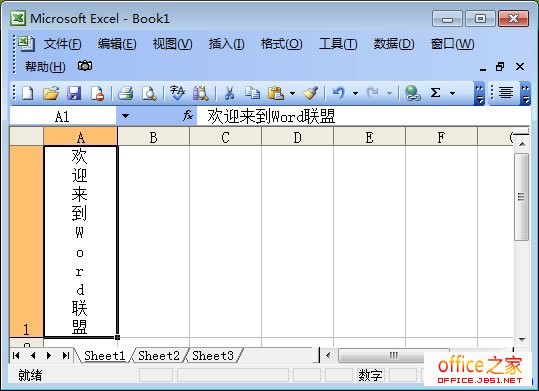Screen dimensions: 539x391
Task: Switch to the Sheet2 tab
Action: pos(159,356)
